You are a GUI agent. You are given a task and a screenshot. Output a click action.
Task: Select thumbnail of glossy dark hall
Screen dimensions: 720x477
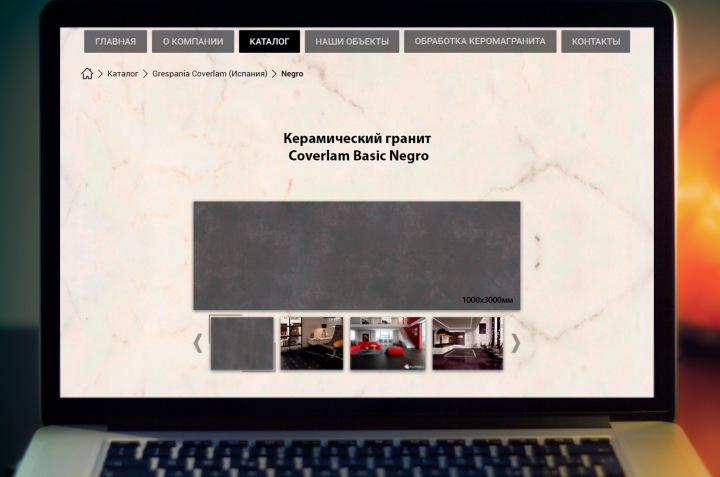(467, 343)
